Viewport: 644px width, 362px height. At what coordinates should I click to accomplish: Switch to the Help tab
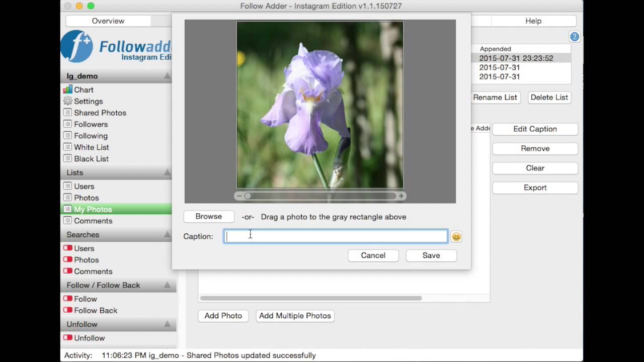[533, 21]
